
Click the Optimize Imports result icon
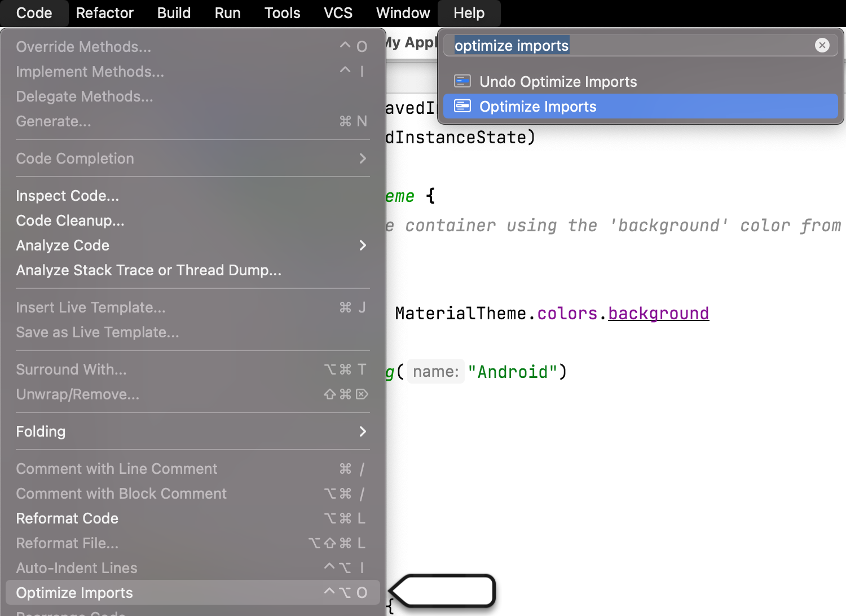click(x=462, y=107)
